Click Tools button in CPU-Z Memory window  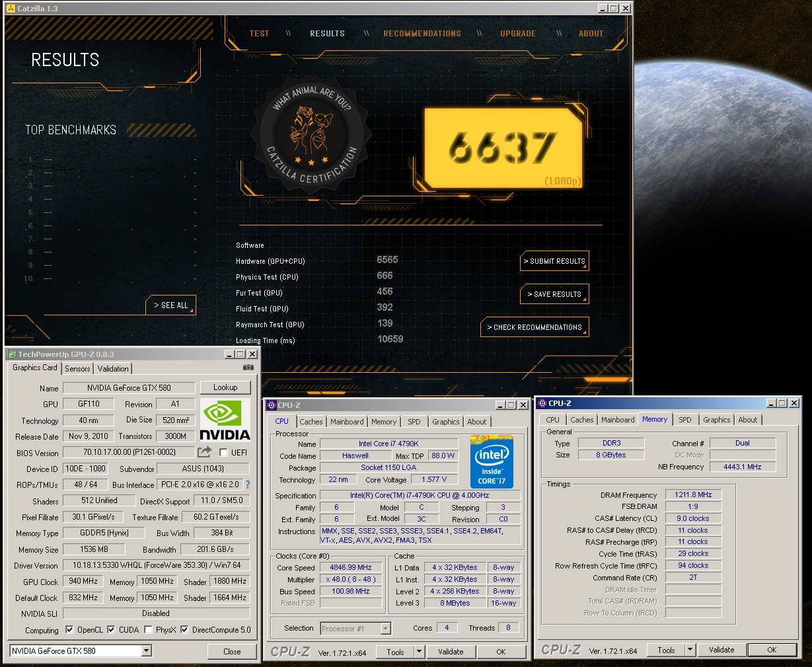click(x=666, y=650)
